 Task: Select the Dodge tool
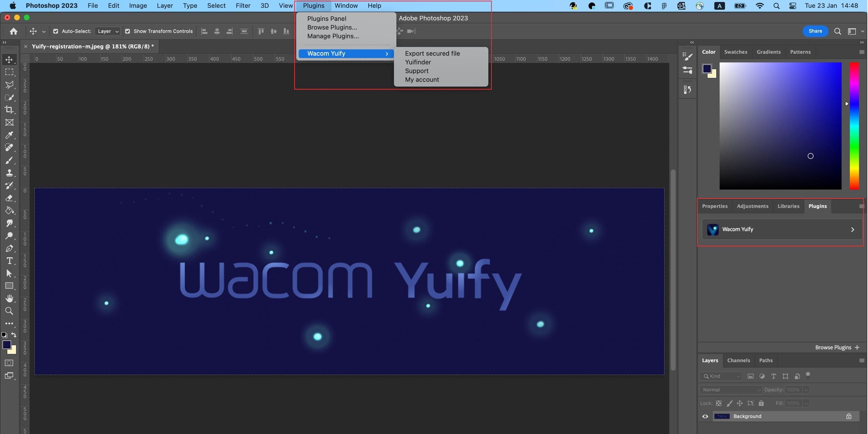(9, 236)
